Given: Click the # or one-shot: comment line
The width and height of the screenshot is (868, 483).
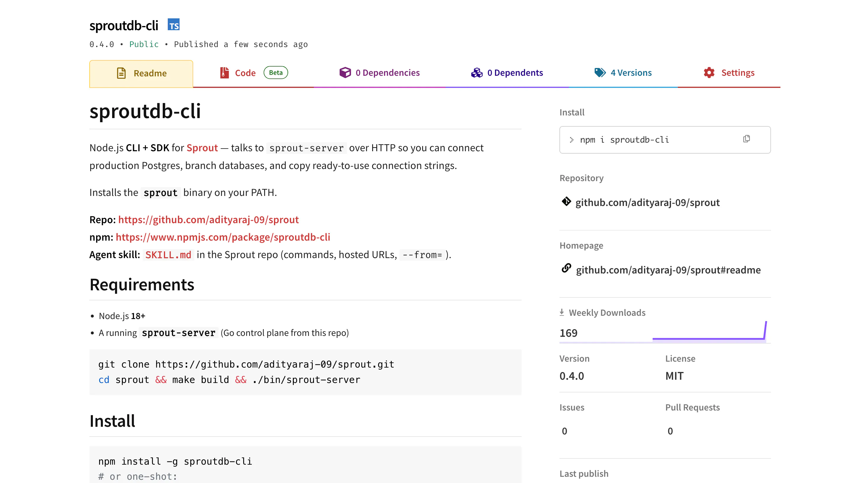Looking at the screenshot, I should pyautogui.click(x=138, y=476).
